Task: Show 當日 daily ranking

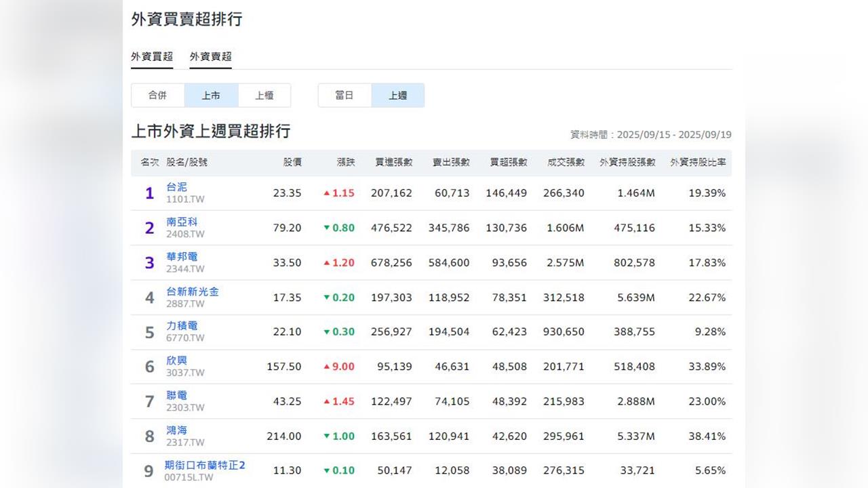Action: (344, 96)
